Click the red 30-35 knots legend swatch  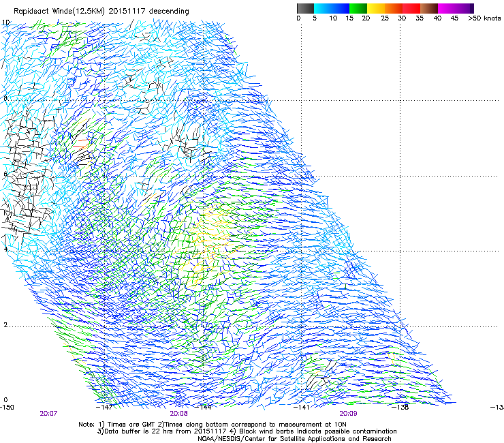tap(411, 8)
